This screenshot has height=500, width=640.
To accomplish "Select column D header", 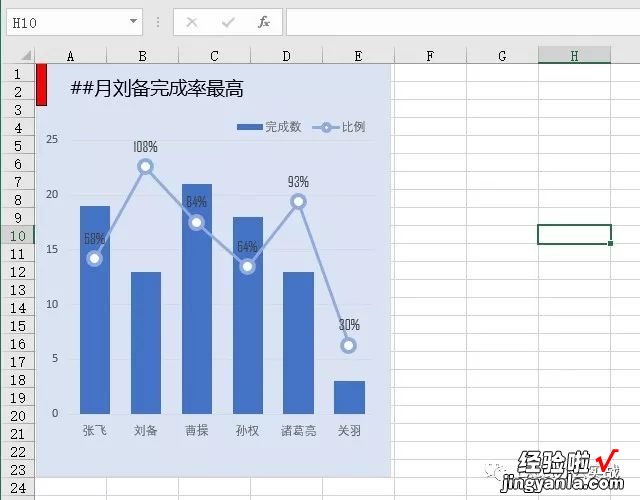I will [287, 56].
